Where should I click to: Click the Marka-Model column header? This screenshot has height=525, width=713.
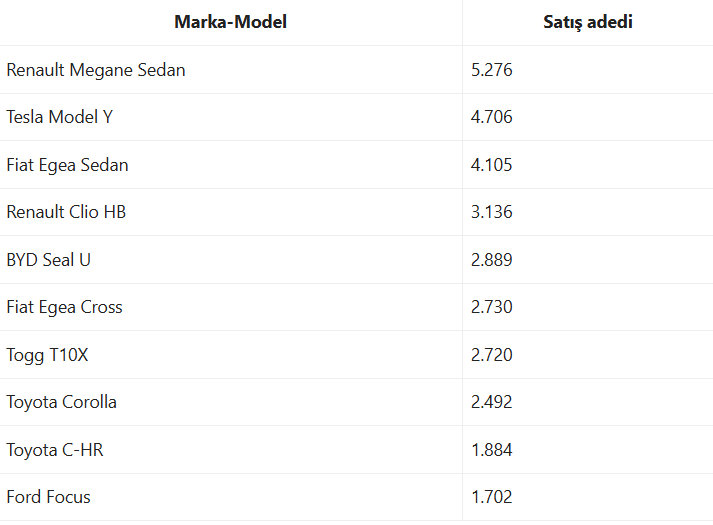pos(231,22)
